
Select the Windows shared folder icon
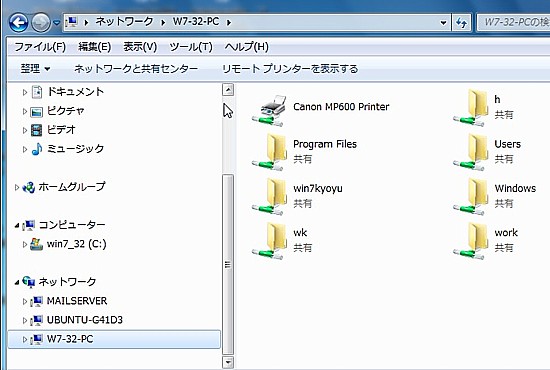[x=471, y=196]
